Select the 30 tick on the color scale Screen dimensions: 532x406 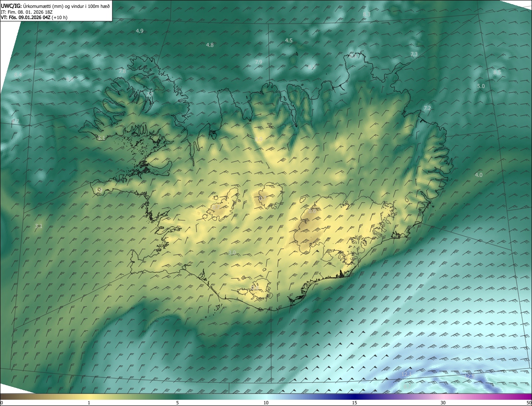(x=443, y=403)
